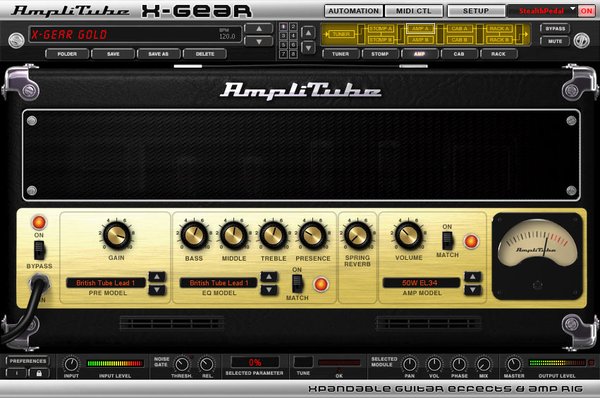Click the lock icon below Preferences
The width and height of the screenshot is (600, 398).
tap(39, 373)
